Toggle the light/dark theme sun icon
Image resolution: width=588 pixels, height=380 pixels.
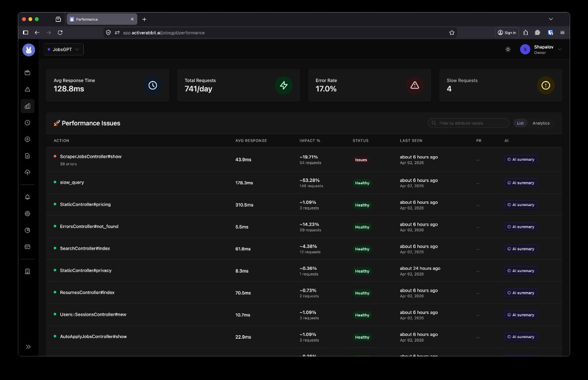click(x=508, y=49)
